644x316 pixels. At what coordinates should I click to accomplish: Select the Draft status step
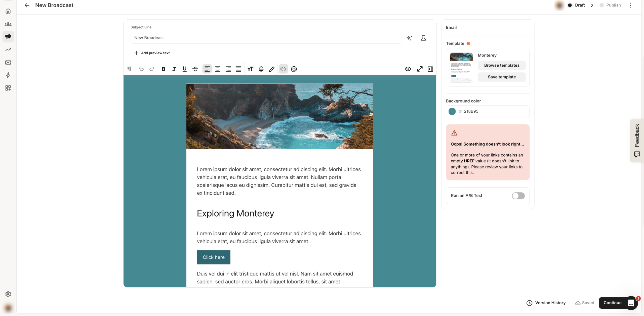pyautogui.click(x=577, y=5)
